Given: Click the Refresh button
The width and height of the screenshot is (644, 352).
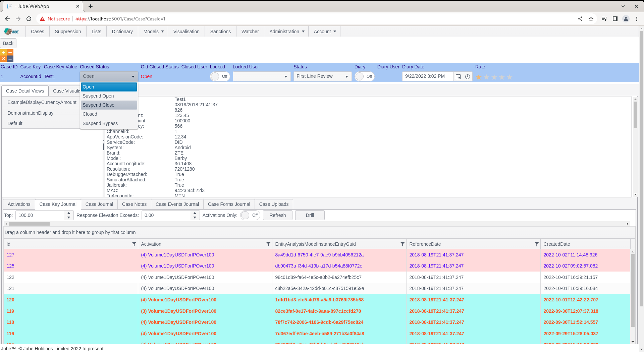Looking at the screenshot, I should [278, 215].
